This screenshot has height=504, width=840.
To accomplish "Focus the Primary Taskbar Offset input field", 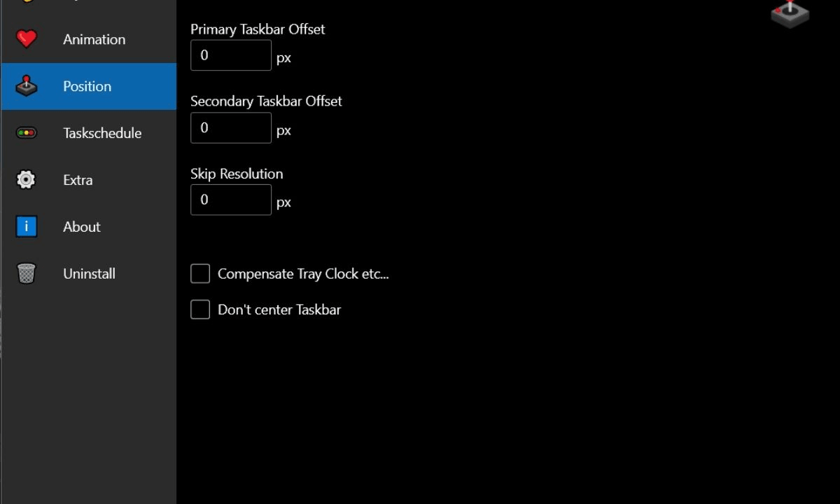I will 231,55.
